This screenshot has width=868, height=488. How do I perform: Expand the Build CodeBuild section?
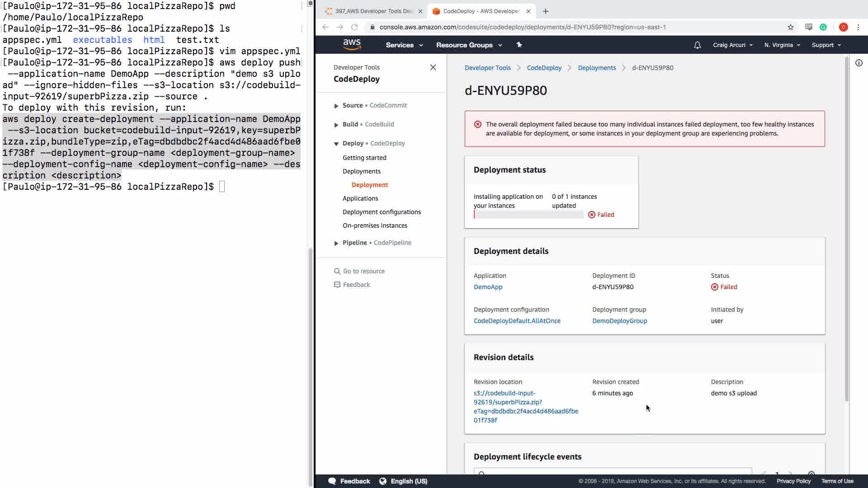(336, 125)
